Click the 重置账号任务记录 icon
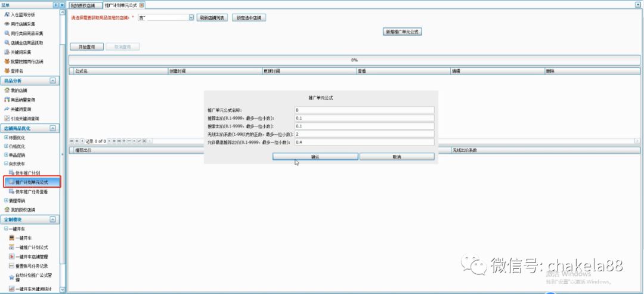644x294 pixels. 11,266
